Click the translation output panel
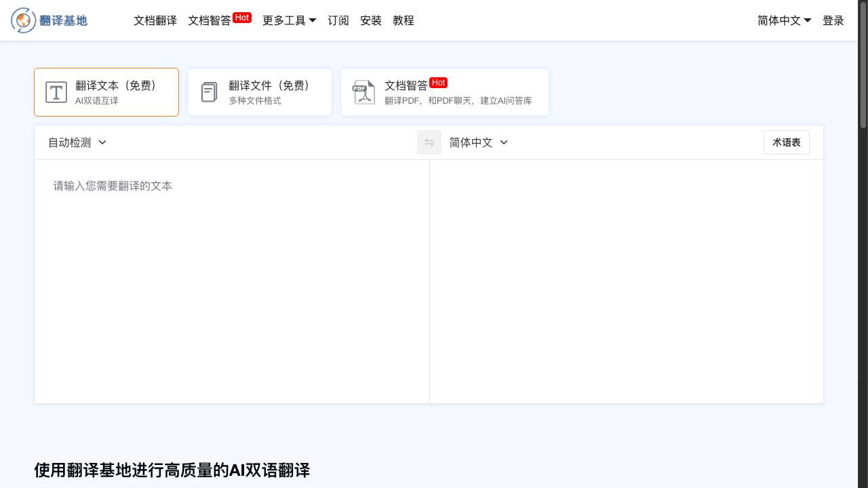Viewport: 868px width, 488px height. tap(627, 281)
